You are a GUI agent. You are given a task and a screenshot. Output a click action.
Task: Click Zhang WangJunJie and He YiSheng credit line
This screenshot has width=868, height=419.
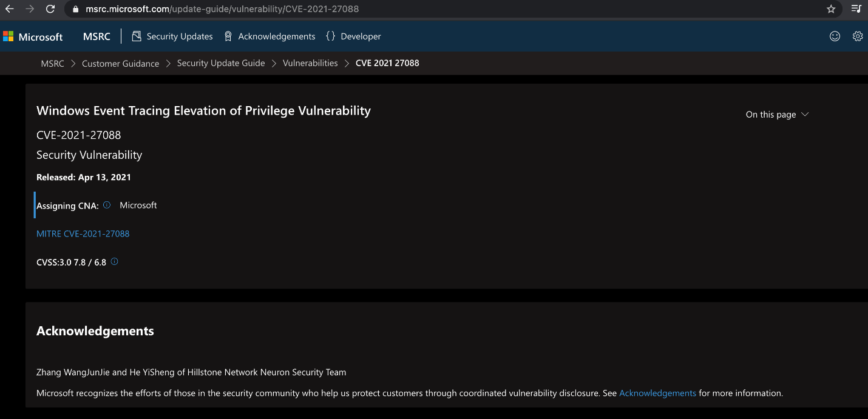point(191,372)
